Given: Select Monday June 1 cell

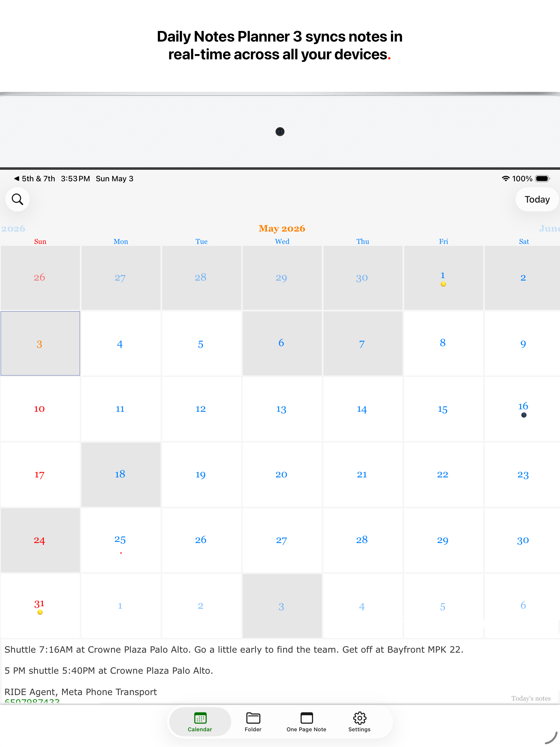Looking at the screenshot, I should click(121, 606).
